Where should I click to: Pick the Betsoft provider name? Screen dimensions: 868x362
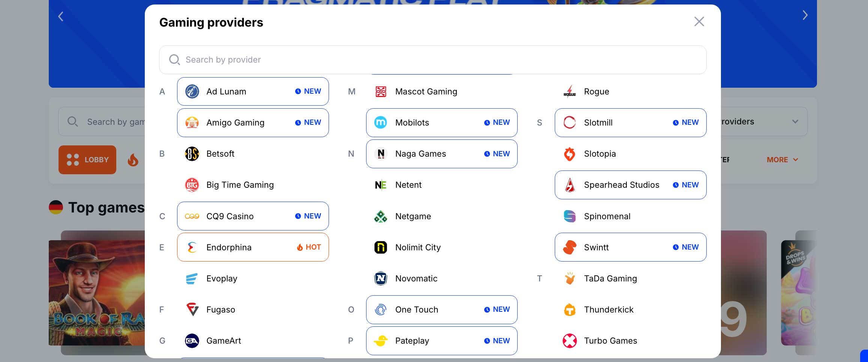(220, 154)
